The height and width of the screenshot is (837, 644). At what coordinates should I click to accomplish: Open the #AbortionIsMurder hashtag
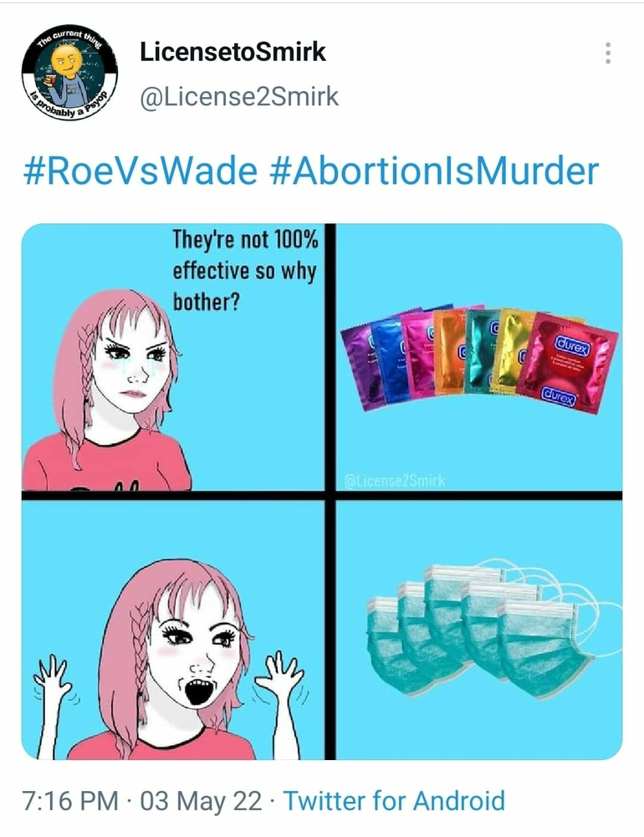point(435,171)
